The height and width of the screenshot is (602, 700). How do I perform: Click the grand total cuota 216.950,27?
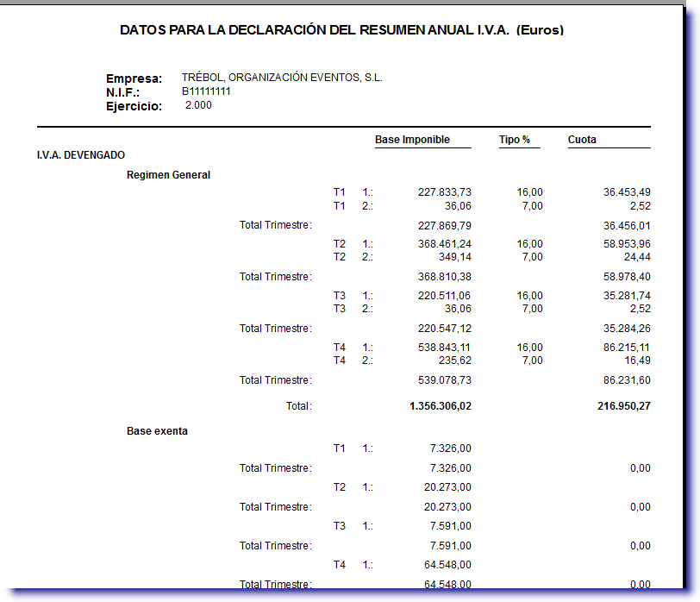pyautogui.click(x=624, y=406)
